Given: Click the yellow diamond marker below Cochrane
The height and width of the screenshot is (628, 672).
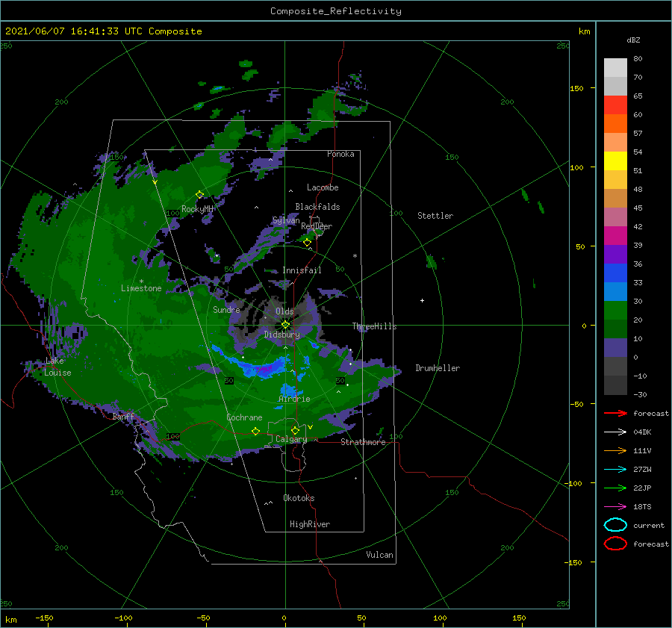Looking at the screenshot, I should (x=255, y=431).
